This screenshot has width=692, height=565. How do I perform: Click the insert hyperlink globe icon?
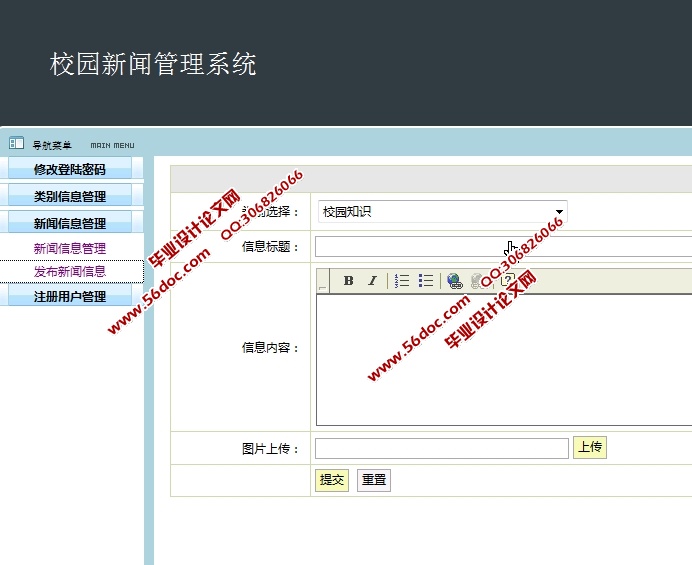click(455, 281)
